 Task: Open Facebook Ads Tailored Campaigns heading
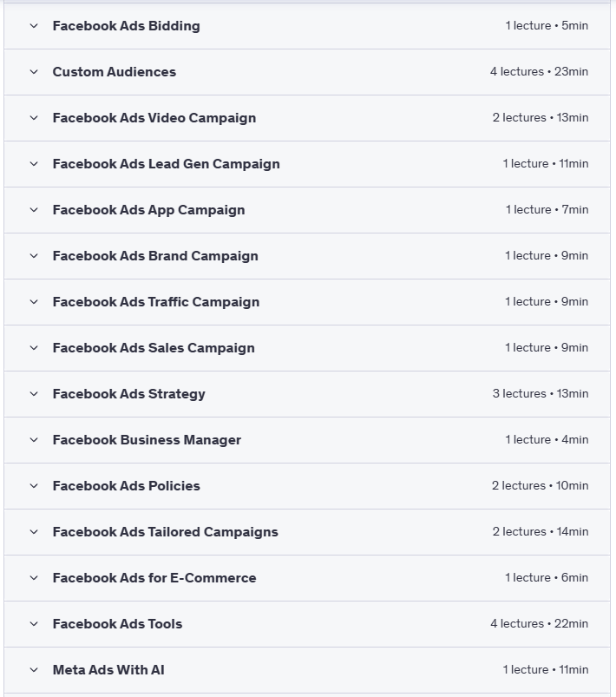point(165,532)
